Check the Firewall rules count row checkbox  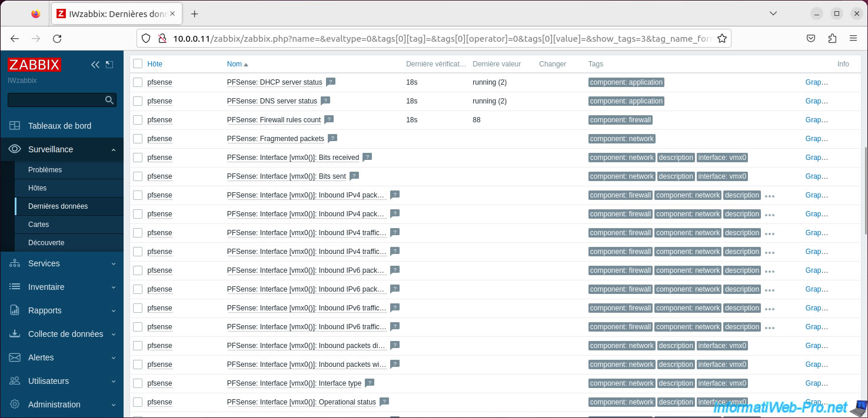click(x=138, y=120)
